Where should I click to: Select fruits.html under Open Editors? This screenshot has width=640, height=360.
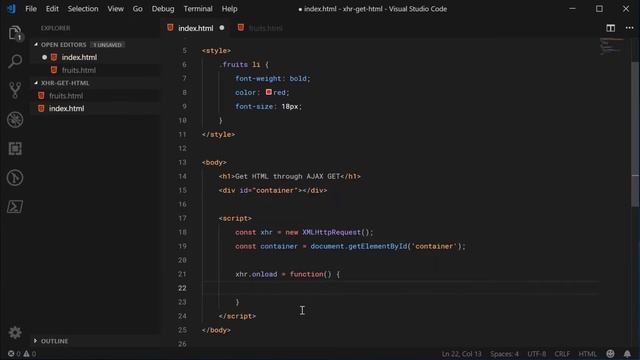click(79, 70)
